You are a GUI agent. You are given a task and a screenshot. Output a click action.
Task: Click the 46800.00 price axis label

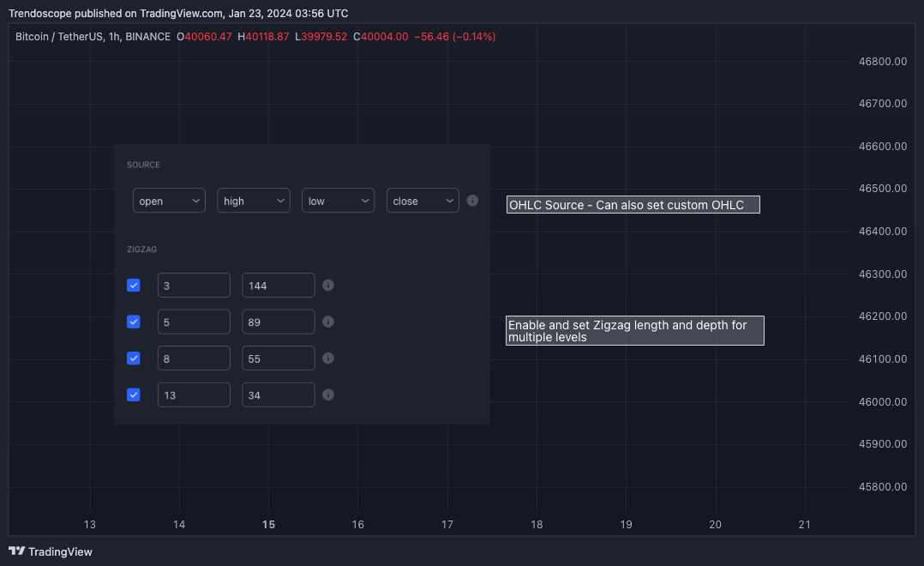(883, 62)
